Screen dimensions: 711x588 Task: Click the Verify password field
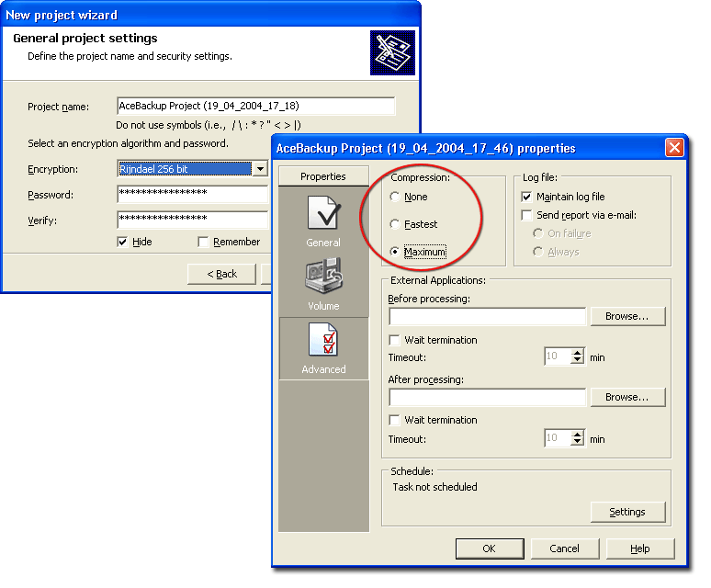[192, 220]
